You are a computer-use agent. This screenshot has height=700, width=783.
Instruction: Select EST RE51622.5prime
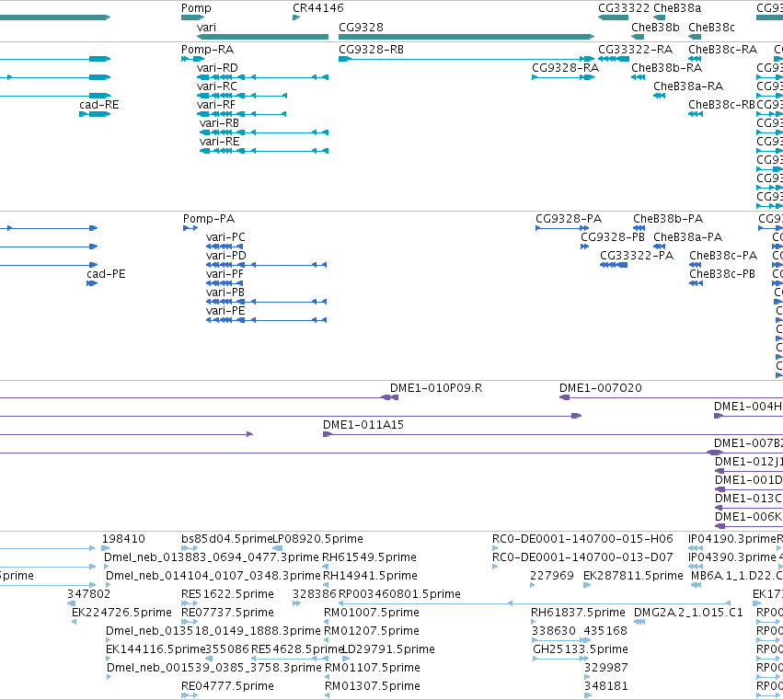pyautogui.click(x=227, y=594)
